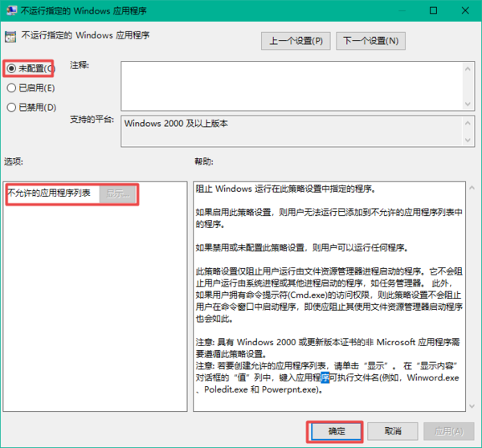Click the Windows 2000 supported platform text
This screenshot has width=482, height=448.
click(177, 124)
